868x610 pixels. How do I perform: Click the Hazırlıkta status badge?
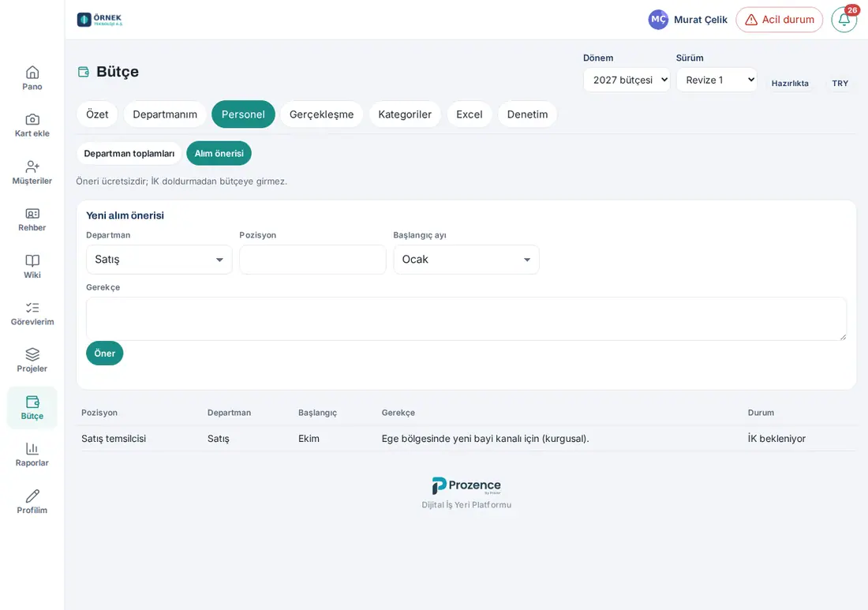pos(790,83)
